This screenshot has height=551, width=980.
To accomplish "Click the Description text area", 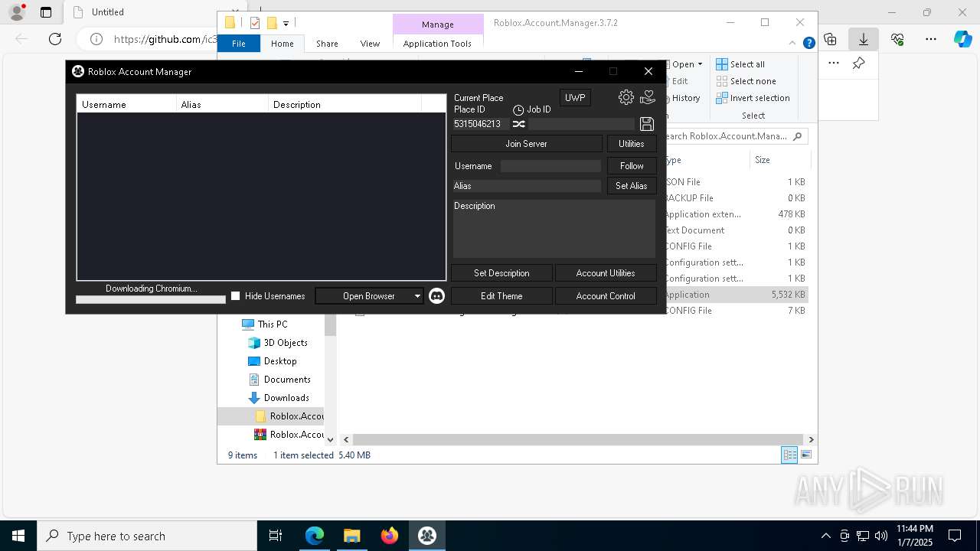I will click(x=554, y=229).
